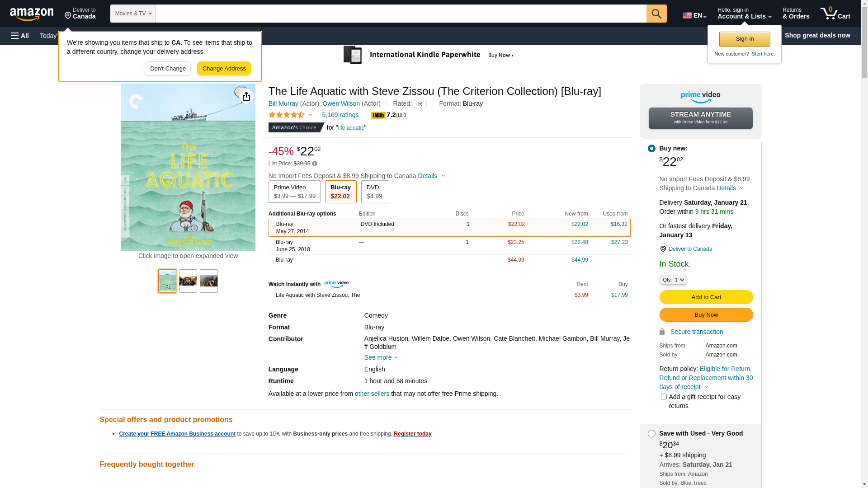Check the gift receipt checkbox
Screen dimensions: 868x488
[x=664, y=397]
